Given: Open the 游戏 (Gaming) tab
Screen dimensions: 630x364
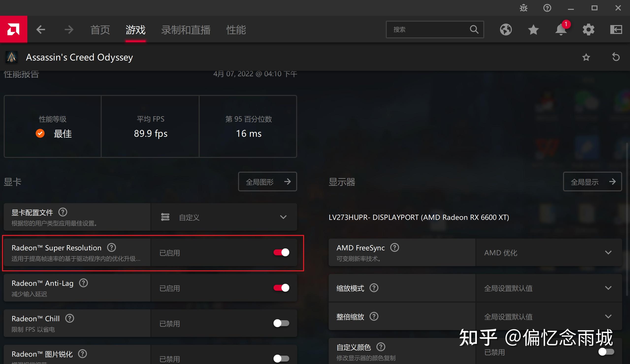Looking at the screenshot, I should click(135, 29).
